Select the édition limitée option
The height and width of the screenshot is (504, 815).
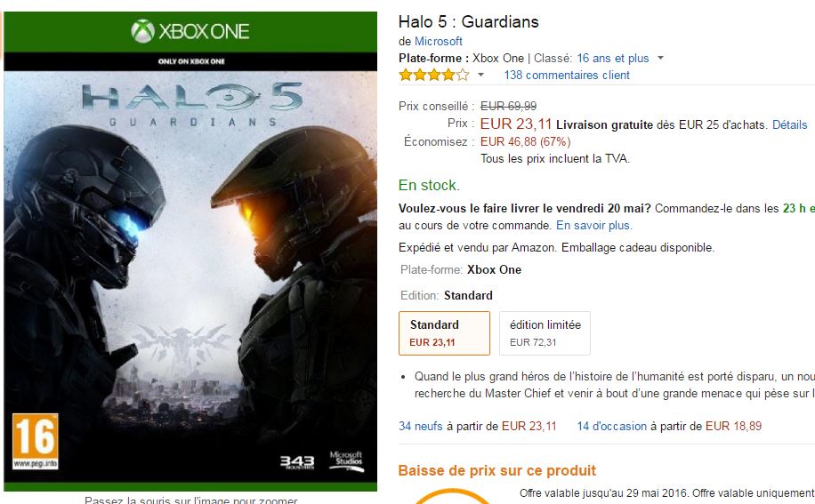click(545, 333)
